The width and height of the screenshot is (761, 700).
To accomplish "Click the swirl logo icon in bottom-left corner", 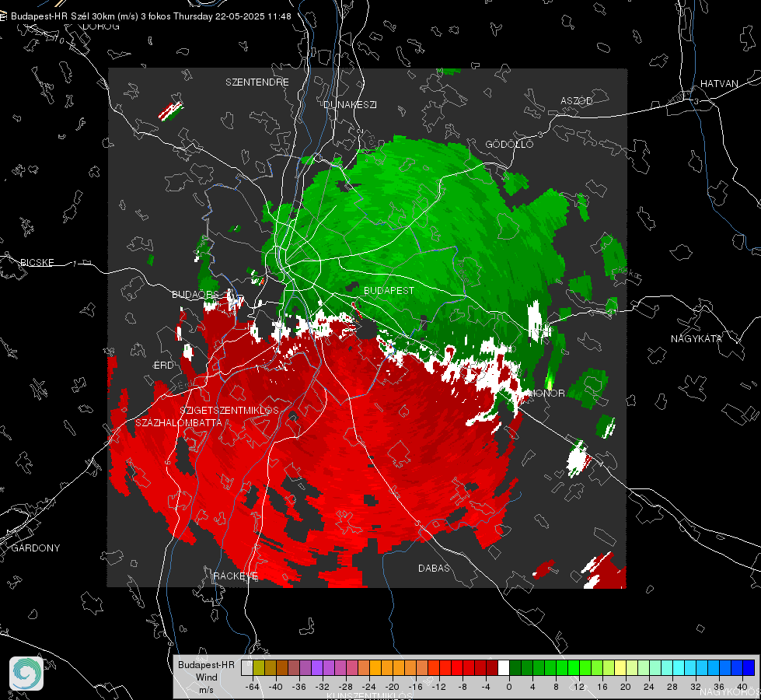I will [x=26, y=674].
